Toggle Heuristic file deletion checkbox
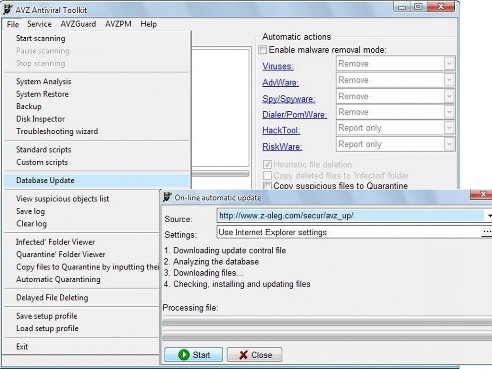This screenshot has height=369, width=492. point(267,164)
